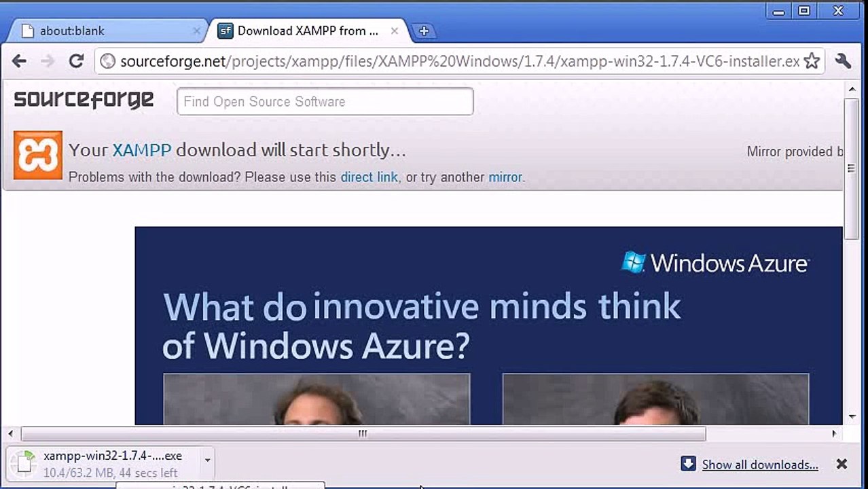
Task: Open the Chrome wrench settings menu
Action: 843,61
